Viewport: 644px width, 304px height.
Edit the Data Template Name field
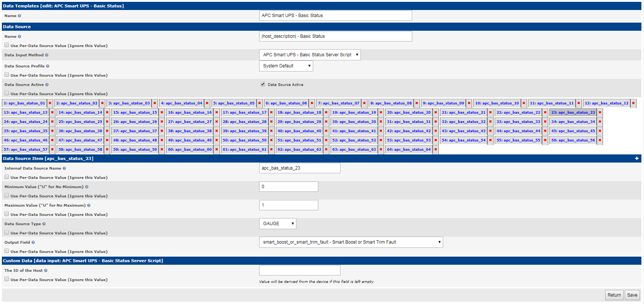tap(335, 16)
